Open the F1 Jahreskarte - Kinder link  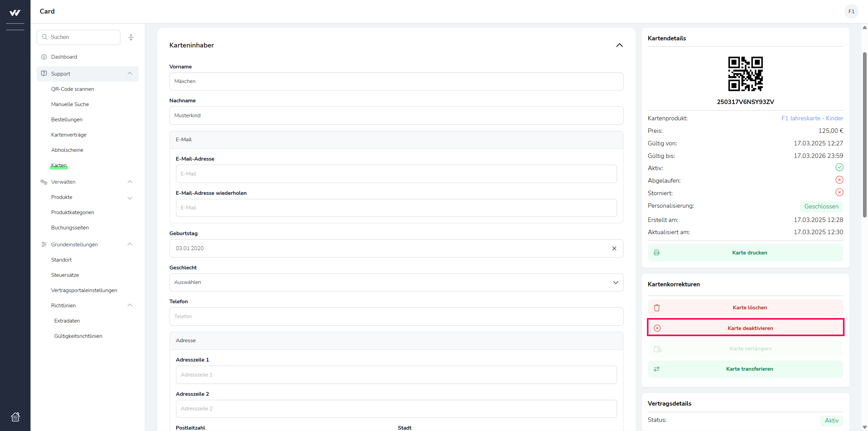(x=812, y=118)
